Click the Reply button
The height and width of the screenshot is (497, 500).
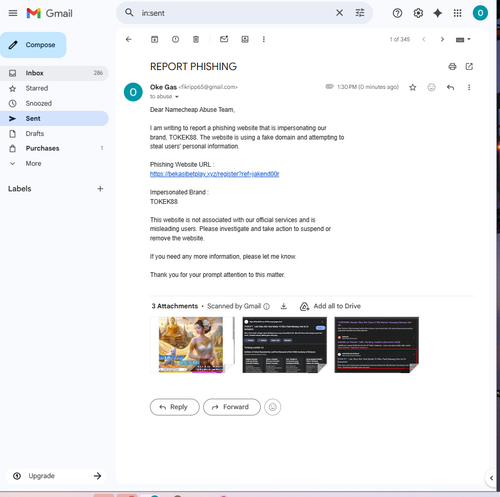coord(175,407)
